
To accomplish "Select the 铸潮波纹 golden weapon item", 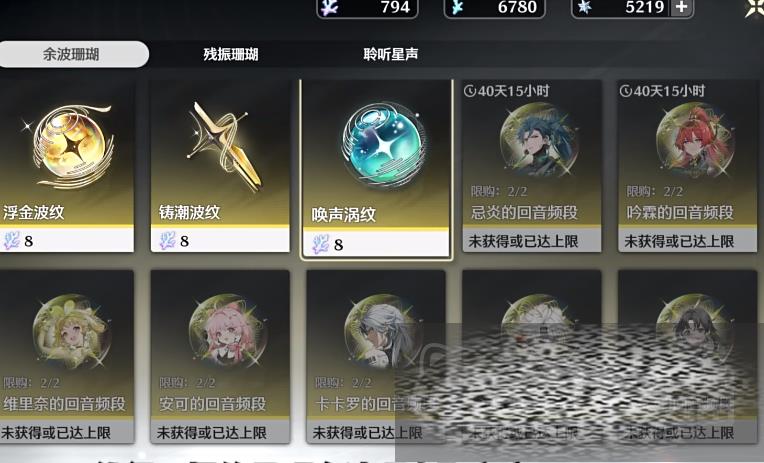I will click(x=222, y=146).
